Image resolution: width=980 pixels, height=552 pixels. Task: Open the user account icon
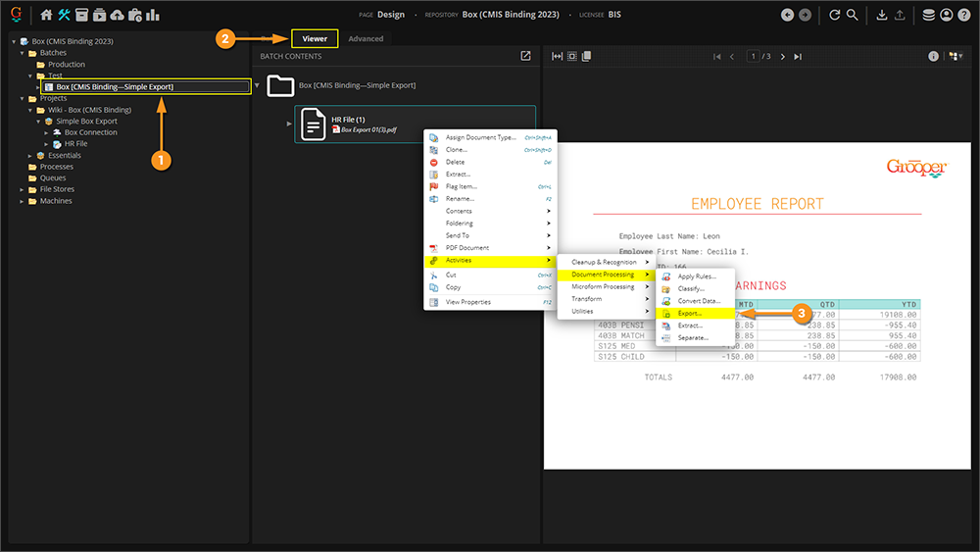coord(947,15)
